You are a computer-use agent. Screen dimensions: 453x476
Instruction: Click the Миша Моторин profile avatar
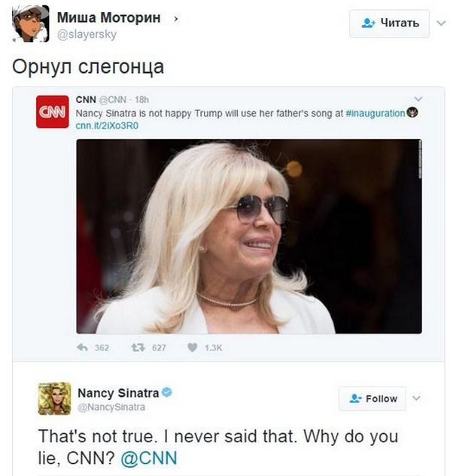pyautogui.click(x=30, y=23)
